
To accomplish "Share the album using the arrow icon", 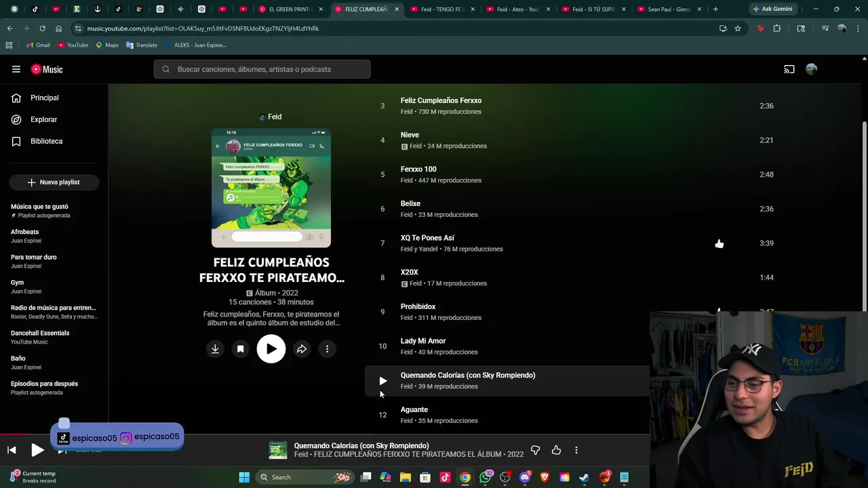I will click(302, 349).
